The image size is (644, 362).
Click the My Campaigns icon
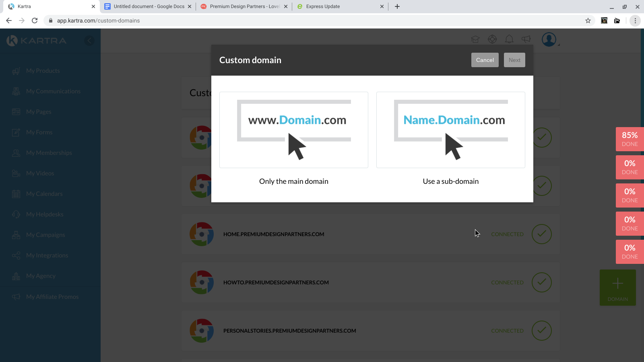coord(16,235)
